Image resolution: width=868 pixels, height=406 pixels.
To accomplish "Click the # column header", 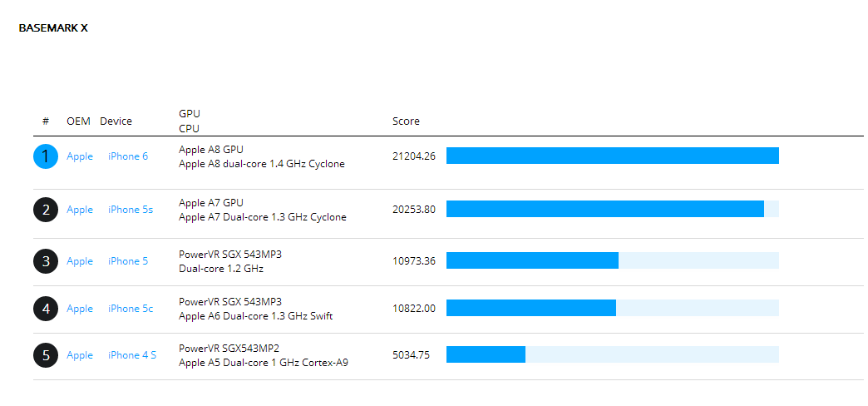I will pos(46,121).
